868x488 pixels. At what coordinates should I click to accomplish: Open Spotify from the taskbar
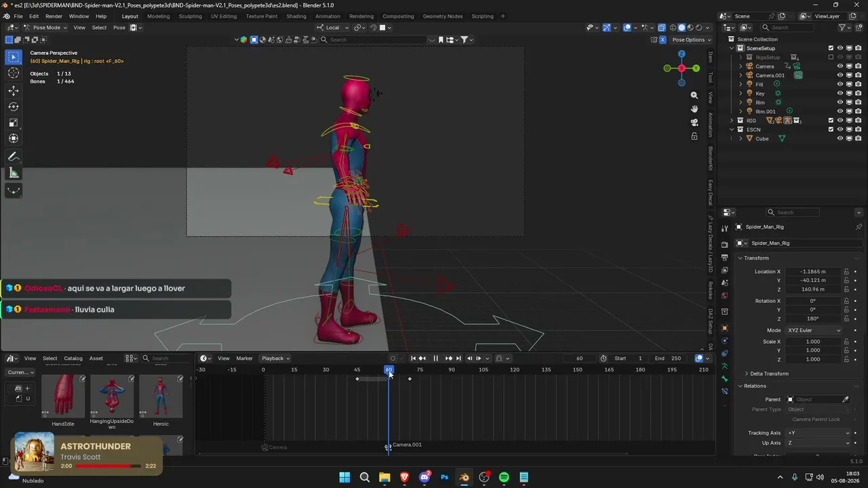(504, 477)
